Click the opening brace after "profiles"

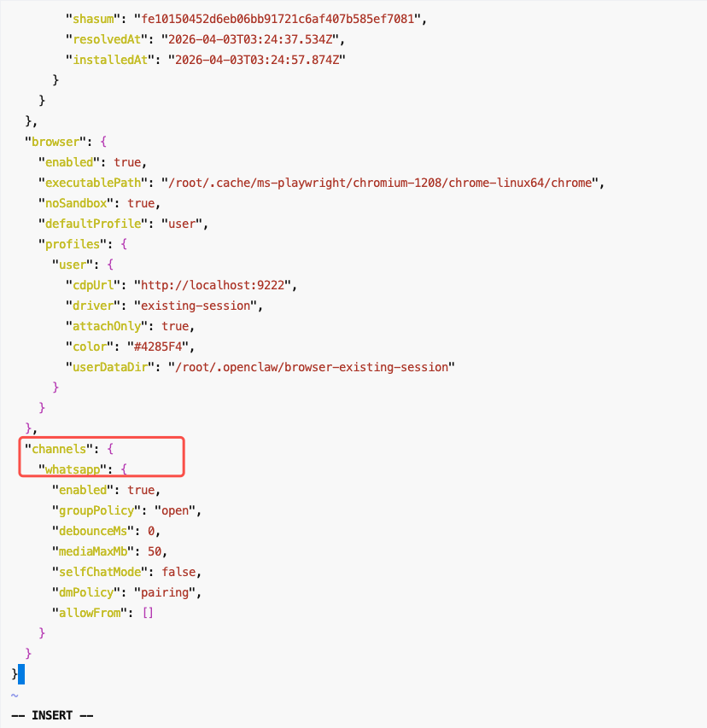124,244
